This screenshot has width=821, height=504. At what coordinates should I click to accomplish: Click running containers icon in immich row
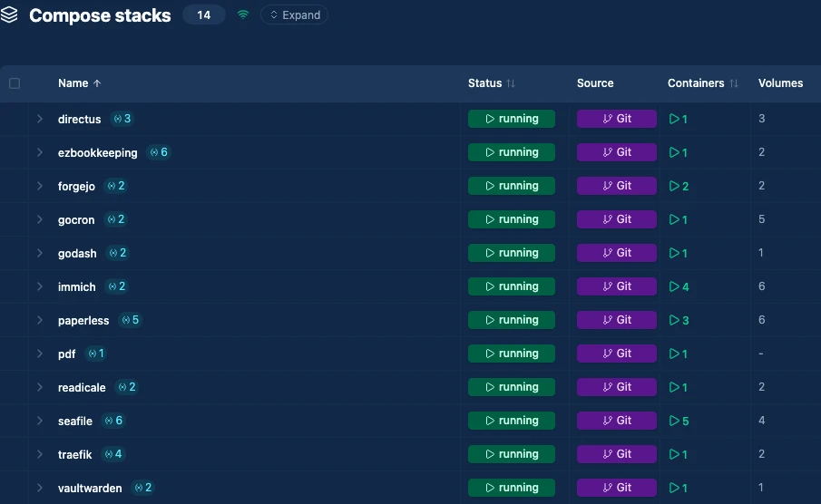coord(679,286)
